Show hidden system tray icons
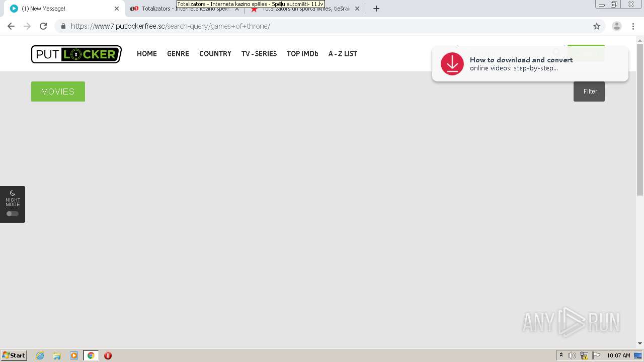Viewport: 644px width, 362px height. pyautogui.click(x=561, y=355)
